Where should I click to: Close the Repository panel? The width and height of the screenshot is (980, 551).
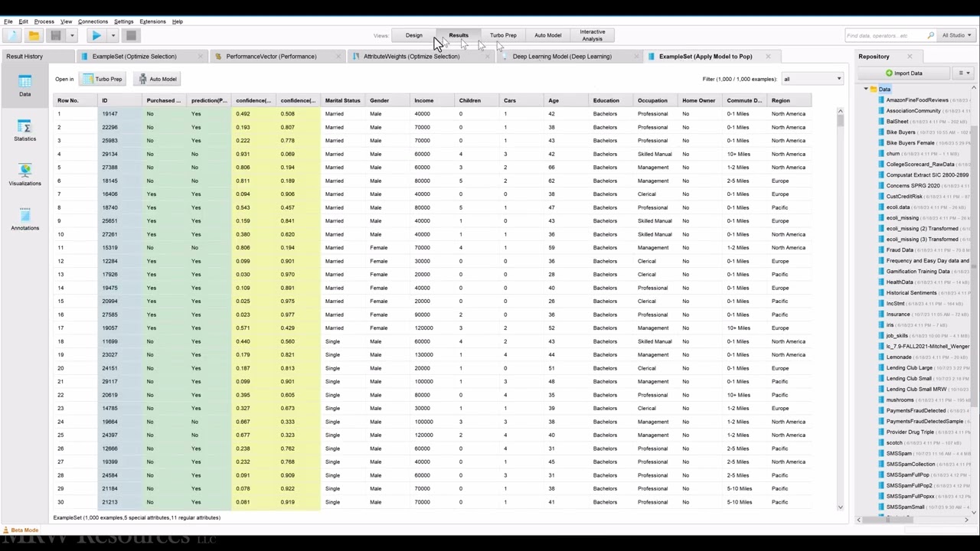pos(910,57)
